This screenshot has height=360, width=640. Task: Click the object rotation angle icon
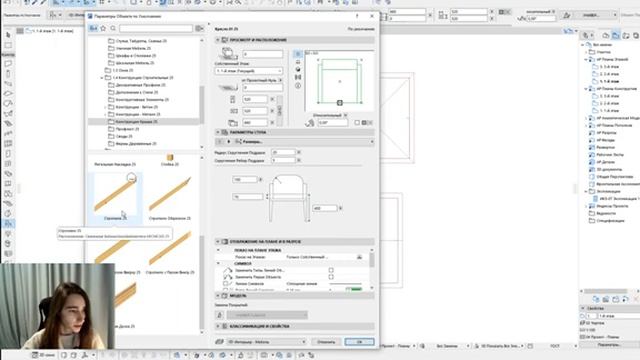click(309, 122)
